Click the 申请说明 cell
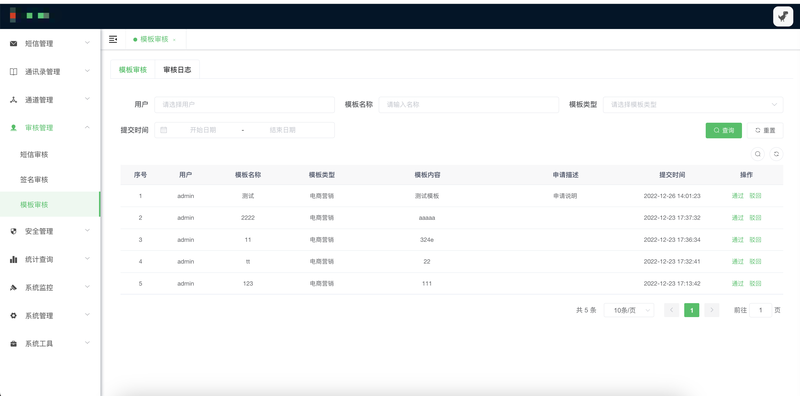The height and width of the screenshot is (396, 800). (565, 196)
